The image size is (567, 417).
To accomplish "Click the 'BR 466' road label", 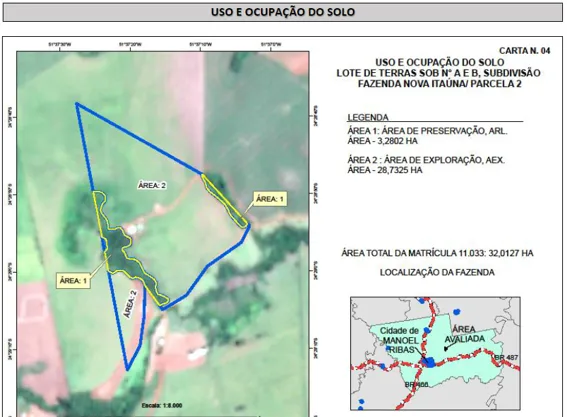I will (417, 385).
